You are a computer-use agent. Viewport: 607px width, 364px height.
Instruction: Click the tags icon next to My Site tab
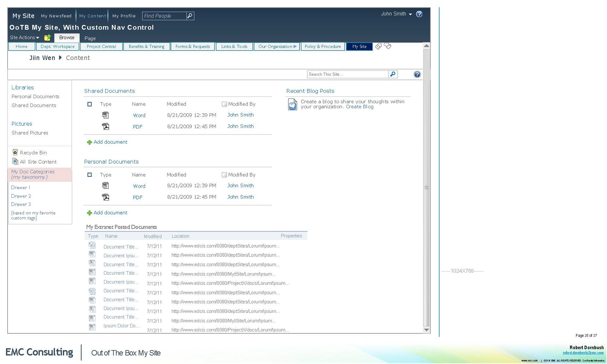[x=378, y=46]
